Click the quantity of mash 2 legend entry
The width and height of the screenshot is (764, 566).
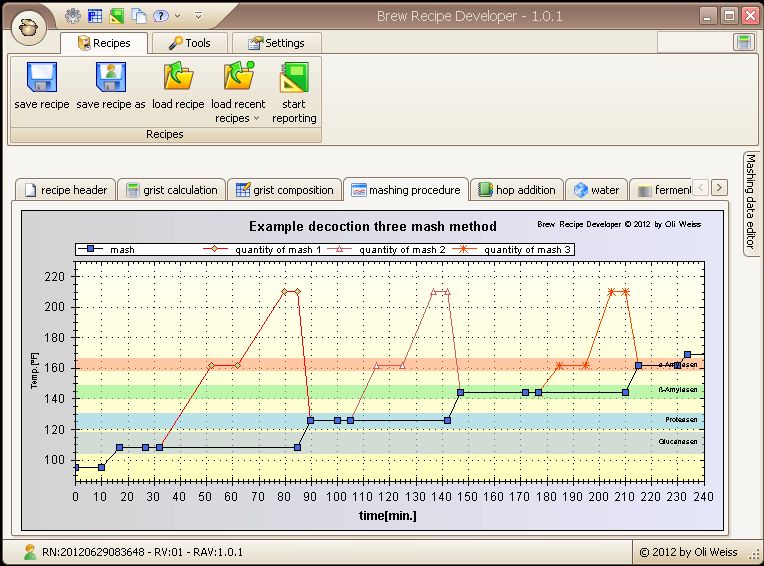tap(387, 249)
